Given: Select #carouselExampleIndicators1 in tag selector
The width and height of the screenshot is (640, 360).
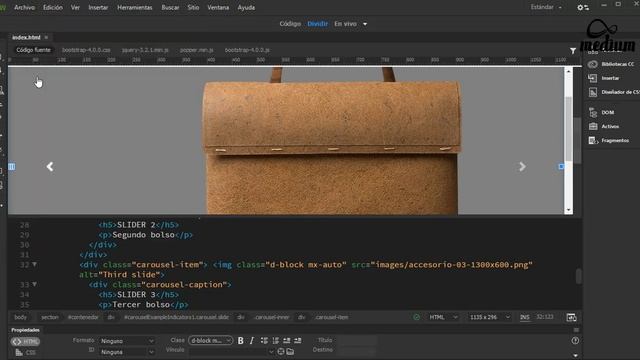Looking at the screenshot, I should (177, 317).
